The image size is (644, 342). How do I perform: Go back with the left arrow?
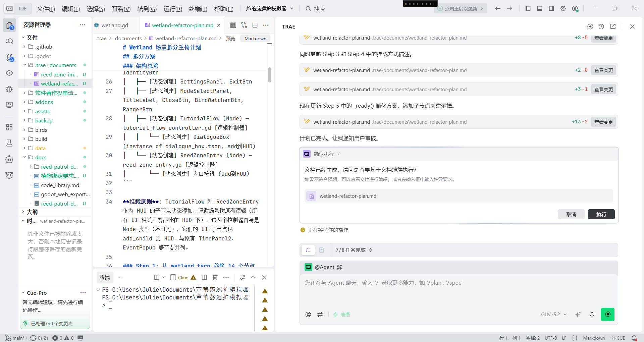(498, 9)
